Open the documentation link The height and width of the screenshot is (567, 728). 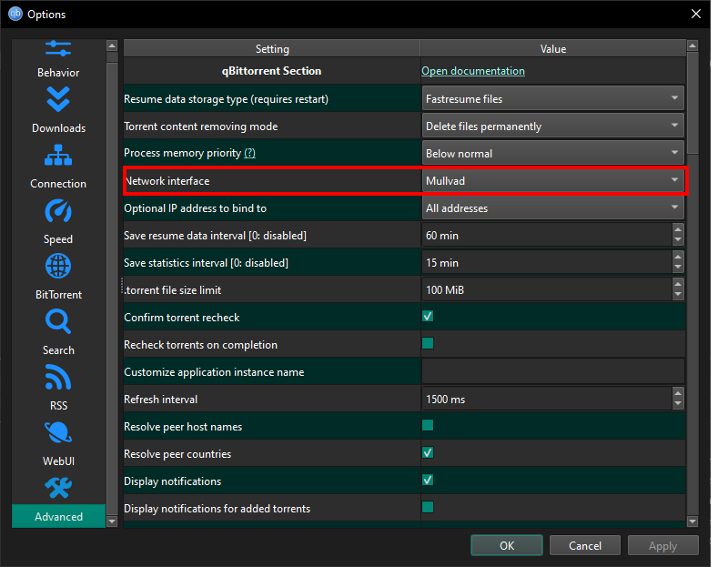[473, 71]
